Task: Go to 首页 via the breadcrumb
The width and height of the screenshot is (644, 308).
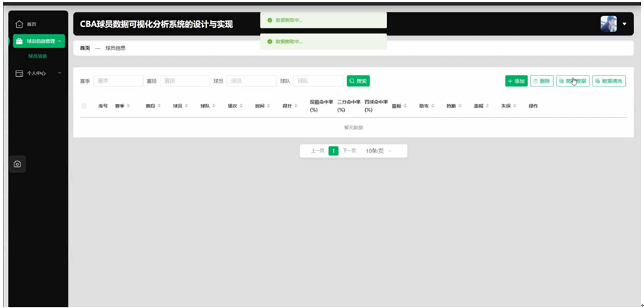Action: point(85,48)
